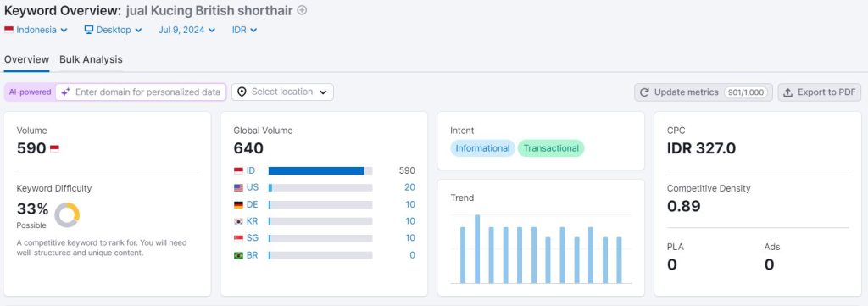This screenshot has width=868, height=306.
Task: Click the Competitive Density value 0.89
Action: pos(684,206)
